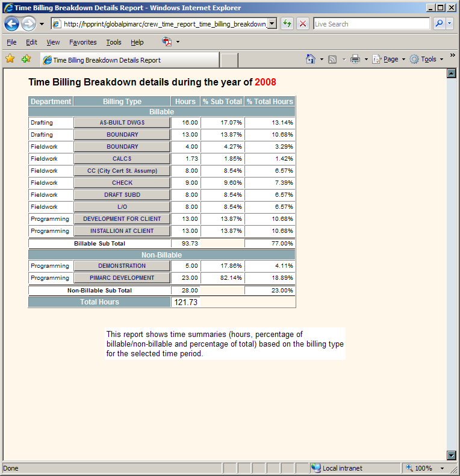Click the Non-Billable Sub Total hours 28.00

coord(190,291)
